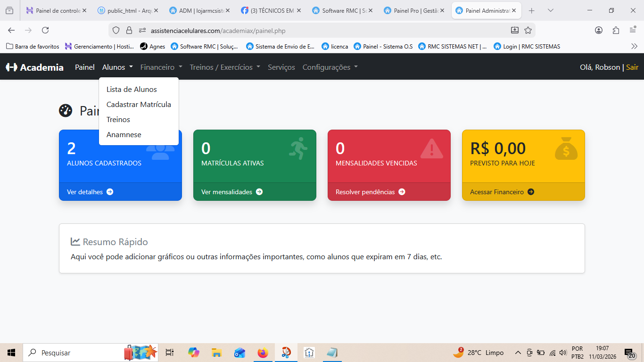Click the reload icon in browser toolbar

pyautogui.click(x=45, y=30)
